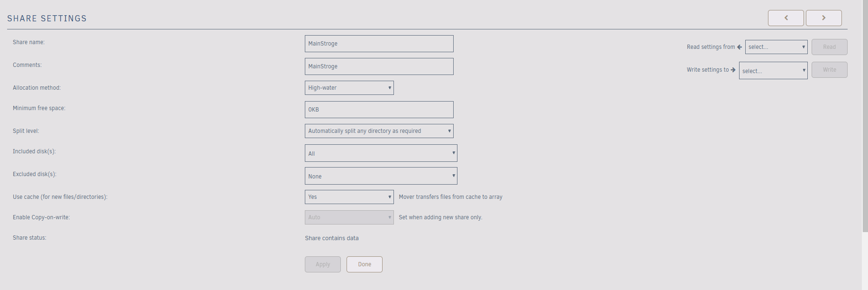
Task: Click the Use cache label text
Action: click(x=60, y=197)
